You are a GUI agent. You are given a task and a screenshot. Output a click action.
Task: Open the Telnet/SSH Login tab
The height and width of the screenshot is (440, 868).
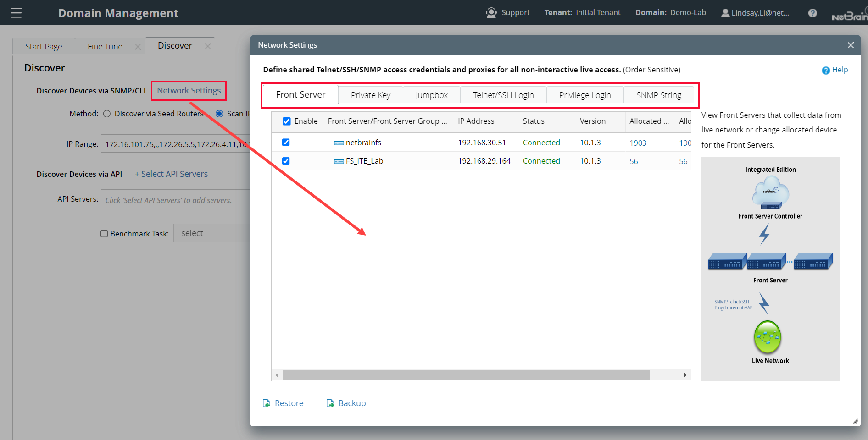coord(503,95)
